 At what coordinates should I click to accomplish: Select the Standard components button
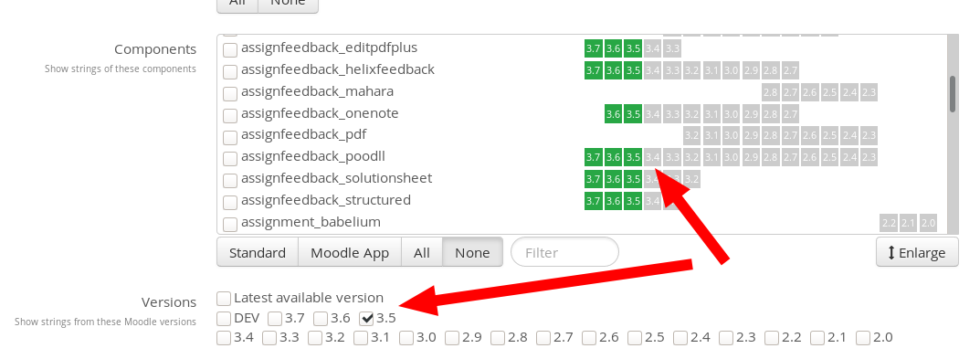(258, 253)
